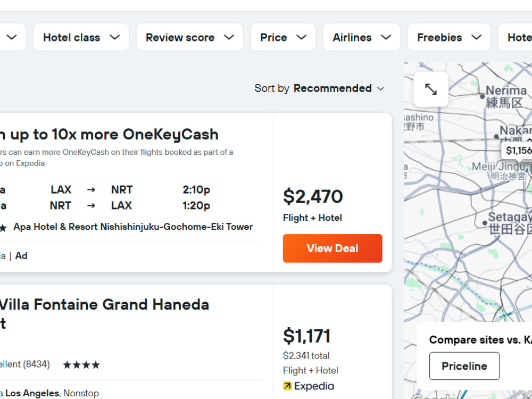Click the $2,341 total text
Viewport: 532px width, 399px height.
click(306, 355)
